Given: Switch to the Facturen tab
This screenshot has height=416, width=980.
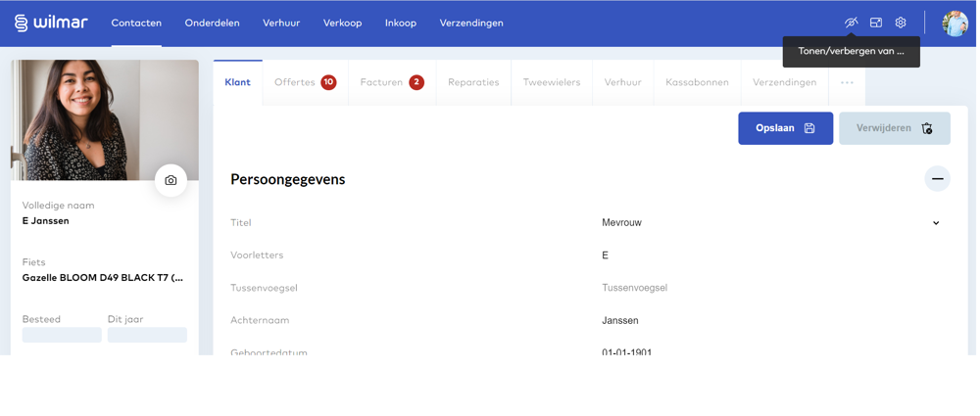Looking at the screenshot, I should [392, 82].
